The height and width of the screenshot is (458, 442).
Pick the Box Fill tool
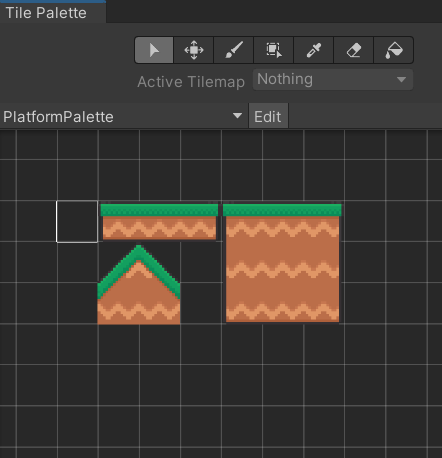(274, 50)
